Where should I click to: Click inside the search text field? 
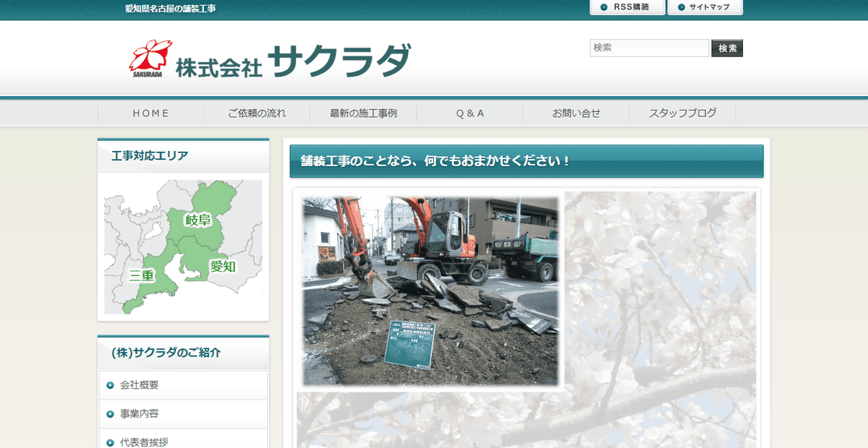click(x=649, y=48)
